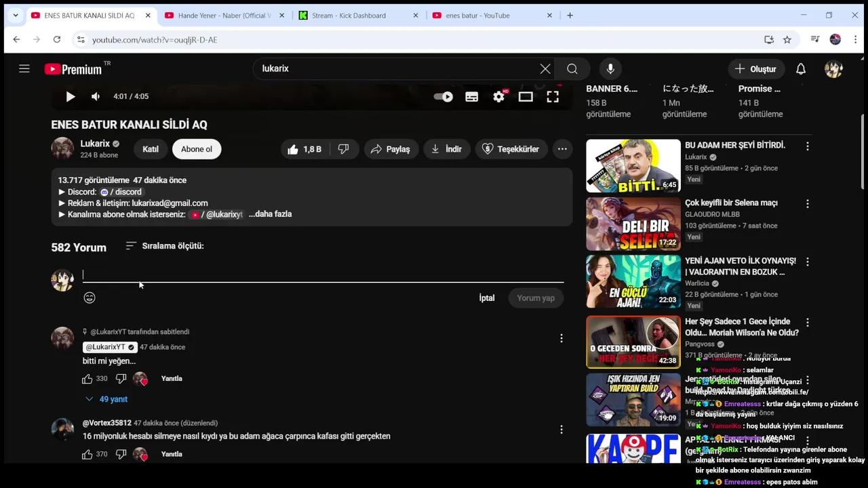Toggle subtitles in the player
The image size is (868, 488).
tap(471, 96)
